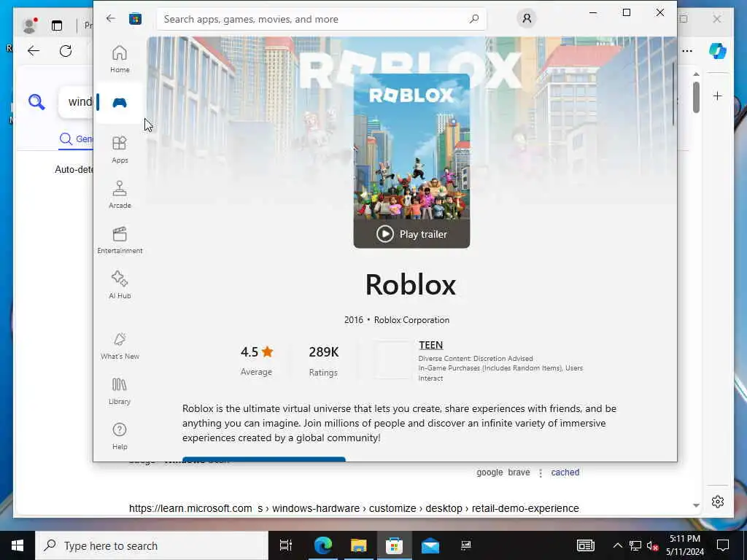
Task: Click Edge scrollbar down arrow
Action: tap(696, 505)
